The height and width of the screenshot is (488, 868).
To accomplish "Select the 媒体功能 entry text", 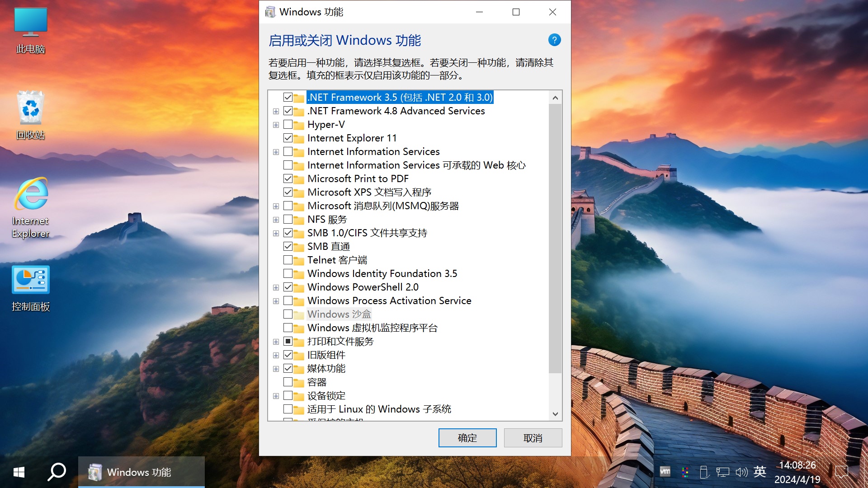I will point(326,368).
